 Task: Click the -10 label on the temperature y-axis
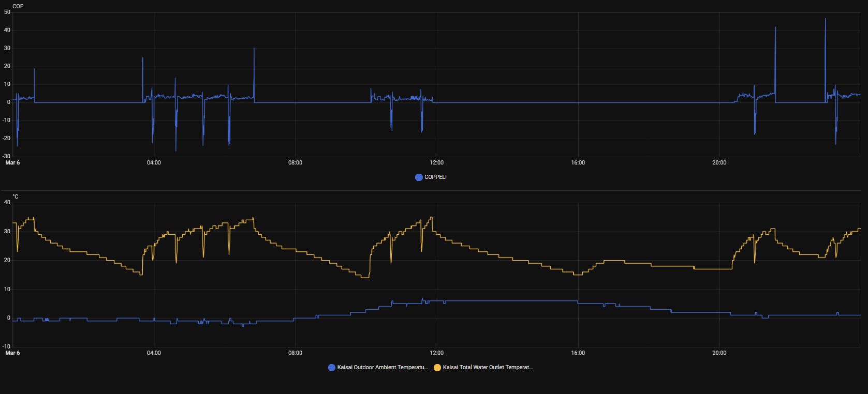tap(7, 346)
